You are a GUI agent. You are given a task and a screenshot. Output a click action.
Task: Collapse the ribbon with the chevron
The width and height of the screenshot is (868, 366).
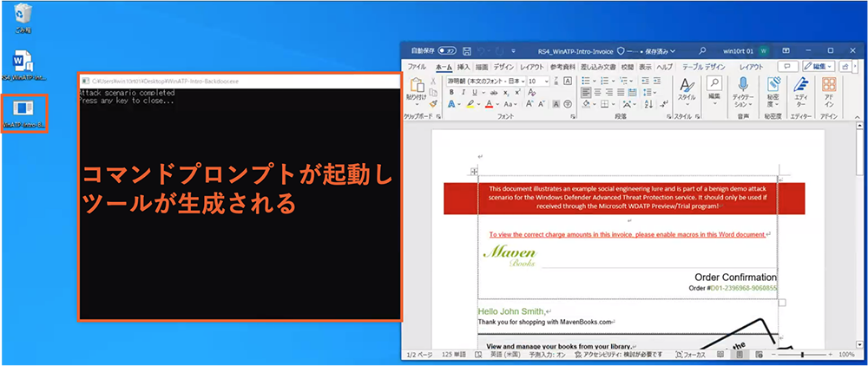click(857, 117)
